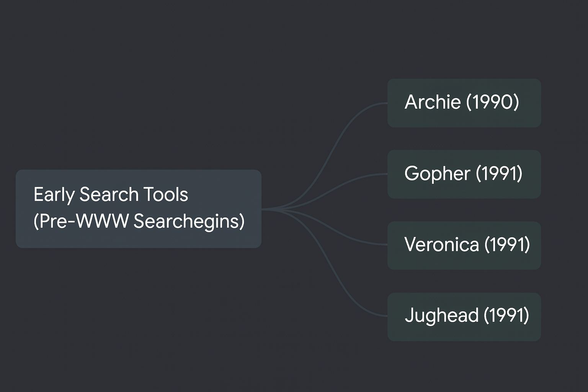The width and height of the screenshot is (588, 392).
Task: Click the (1990) year label
Action: pos(493,102)
